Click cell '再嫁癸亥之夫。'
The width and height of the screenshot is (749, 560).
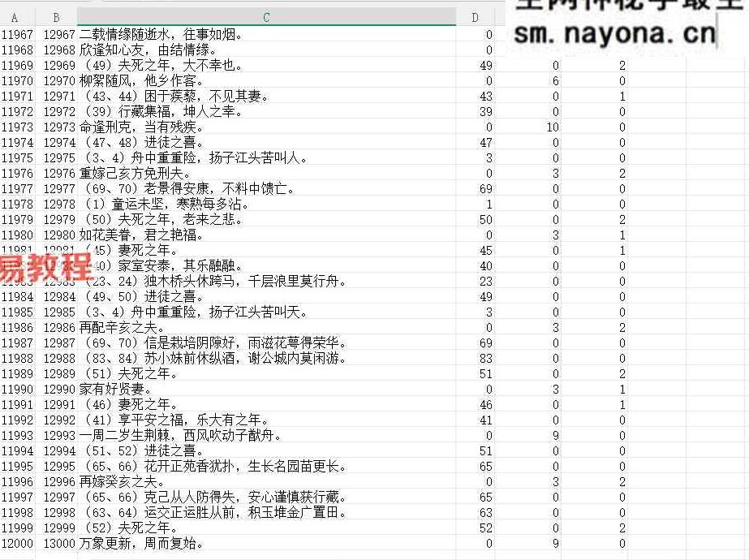tap(266, 481)
